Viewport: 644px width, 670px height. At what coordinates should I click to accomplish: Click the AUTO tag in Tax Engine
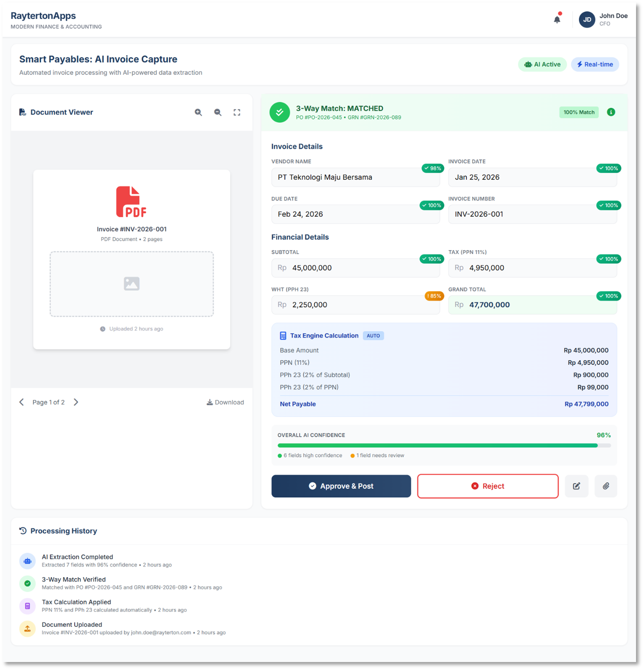click(373, 336)
